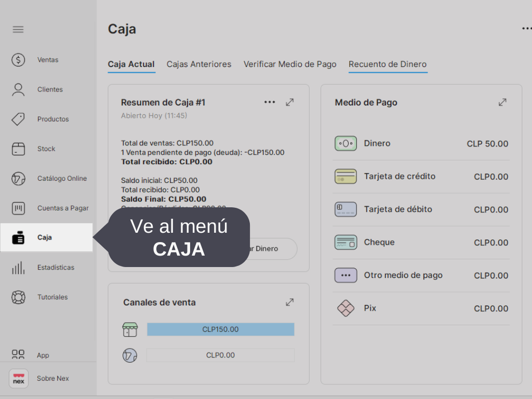Open the Cajas Anteriores tab
The width and height of the screenshot is (532, 399).
199,64
